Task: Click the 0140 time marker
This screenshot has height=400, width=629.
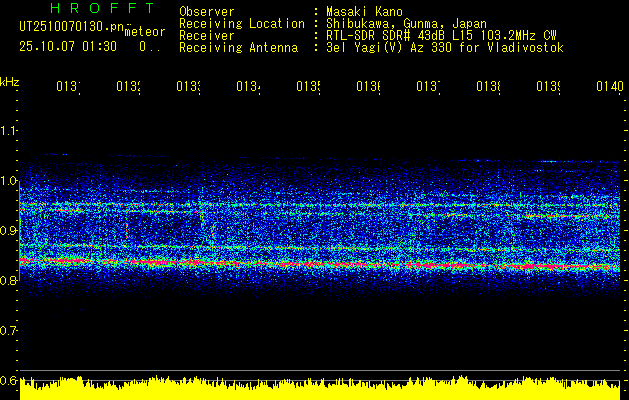Action: point(609,88)
